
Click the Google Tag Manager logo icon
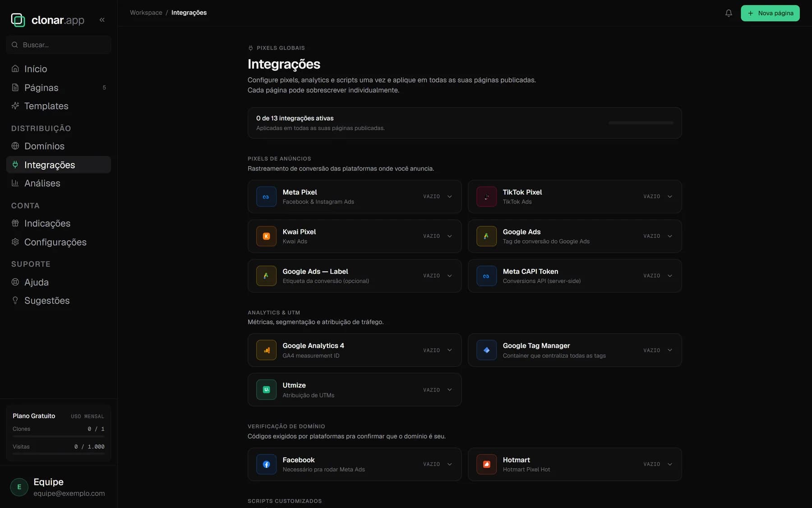pyautogui.click(x=486, y=350)
